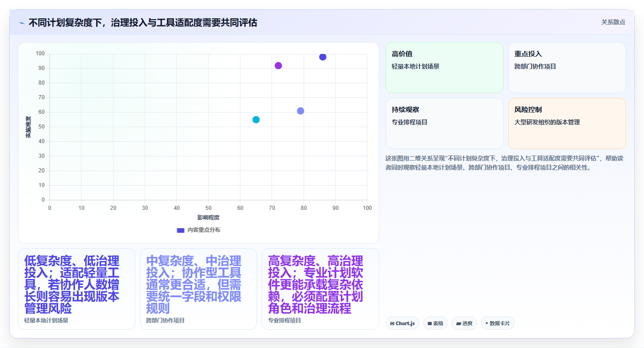
Task: Click the 关系散点 label in header
Action: click(x=613, y=22)
